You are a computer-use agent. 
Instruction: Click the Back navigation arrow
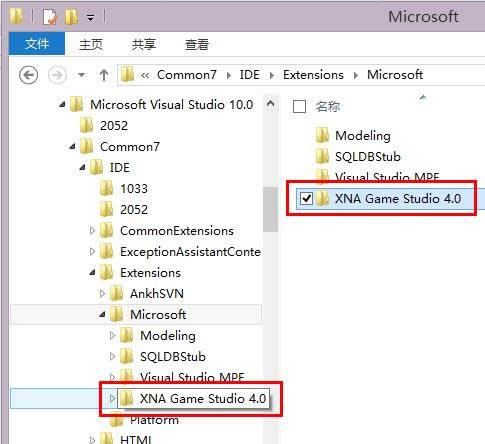click(x=28, y=75)
